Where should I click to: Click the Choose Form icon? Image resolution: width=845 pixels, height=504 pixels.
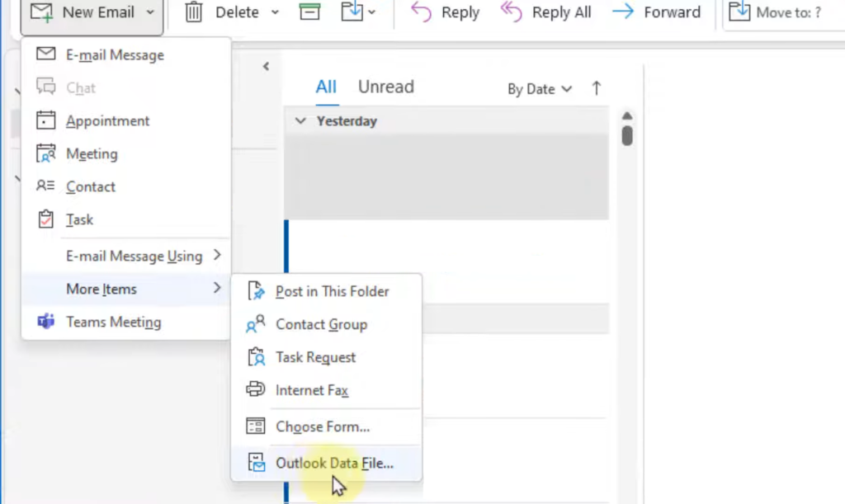pyautogui.click(x=256, y=426)
